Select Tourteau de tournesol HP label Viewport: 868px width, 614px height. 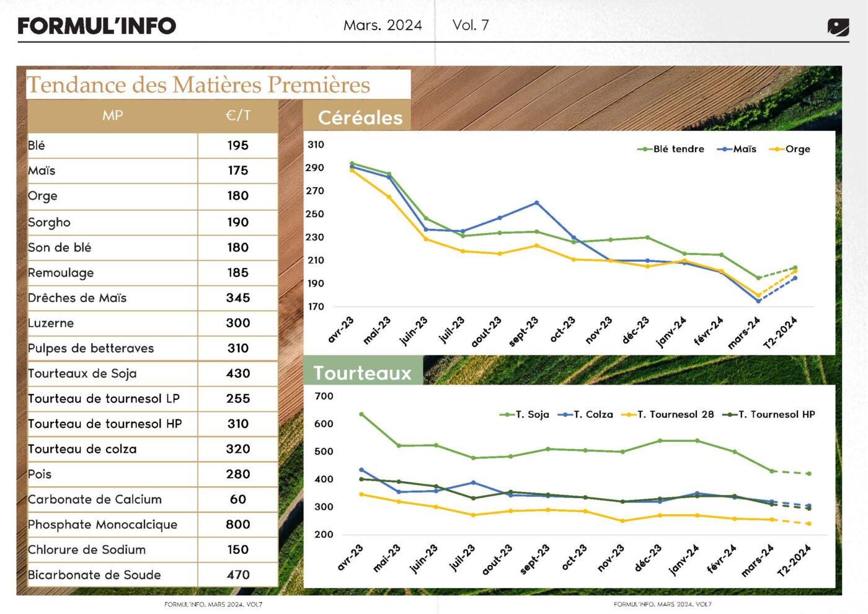[105, 424]
